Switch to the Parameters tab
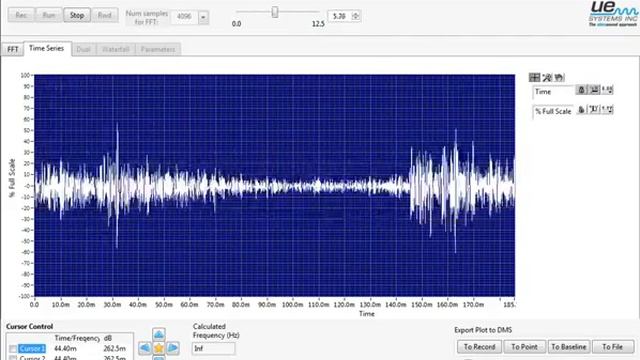 [158, 49]
